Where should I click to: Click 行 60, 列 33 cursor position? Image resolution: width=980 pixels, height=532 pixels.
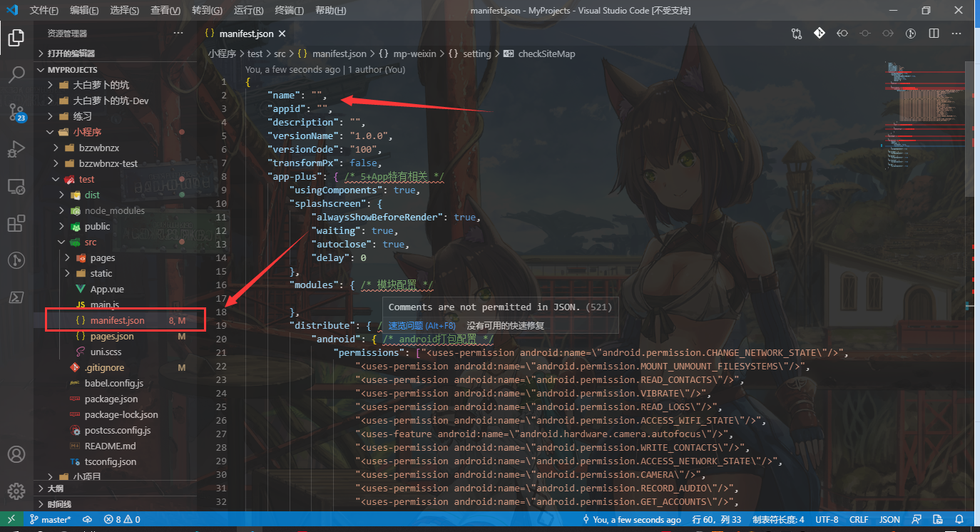[717, 520]
